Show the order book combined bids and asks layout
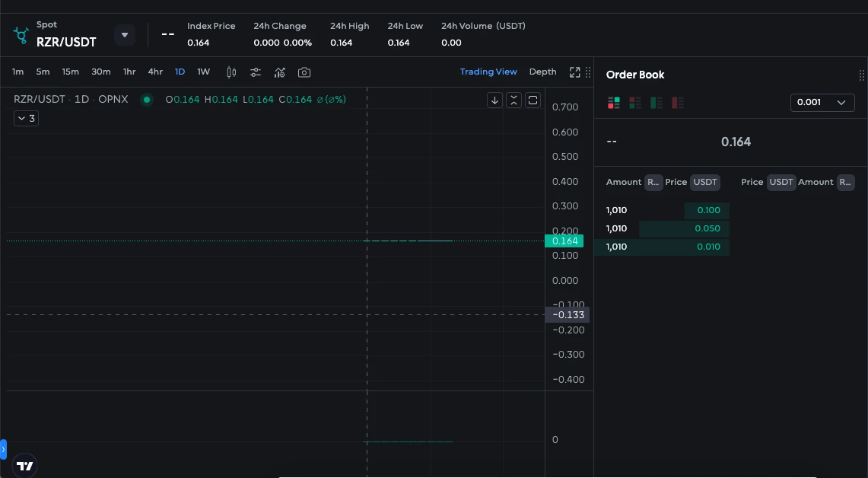This screenshot has height=478, width=868. click(614, 102)
